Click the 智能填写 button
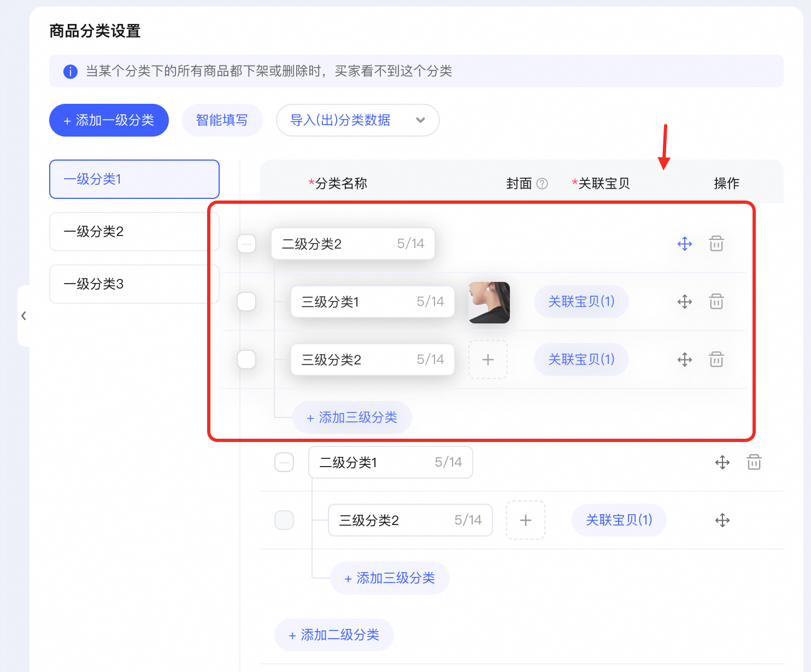 tap(222, 120)
